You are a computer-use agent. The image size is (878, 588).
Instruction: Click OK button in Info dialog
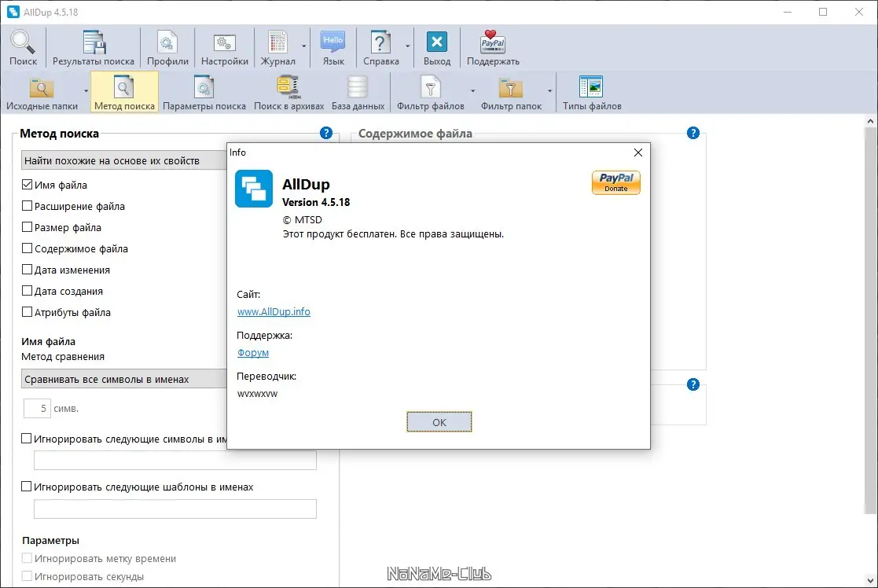(439, 422)
